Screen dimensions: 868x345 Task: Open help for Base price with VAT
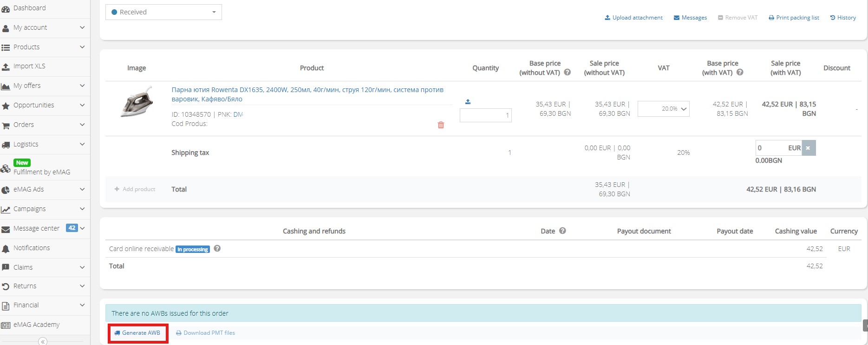click(x=740, y=73)
